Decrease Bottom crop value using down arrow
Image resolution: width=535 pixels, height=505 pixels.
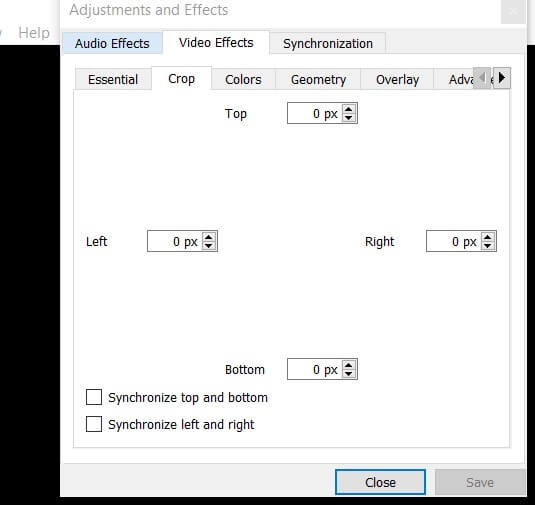348,374
